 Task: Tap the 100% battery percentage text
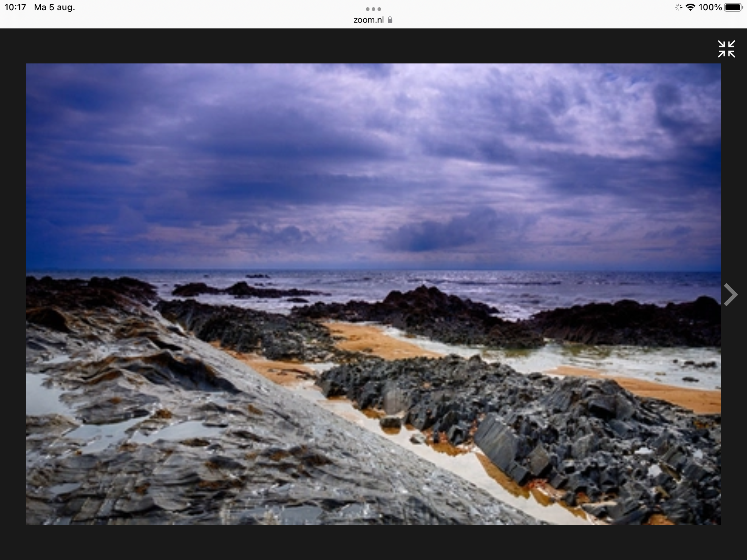click(x=710, y=7)
